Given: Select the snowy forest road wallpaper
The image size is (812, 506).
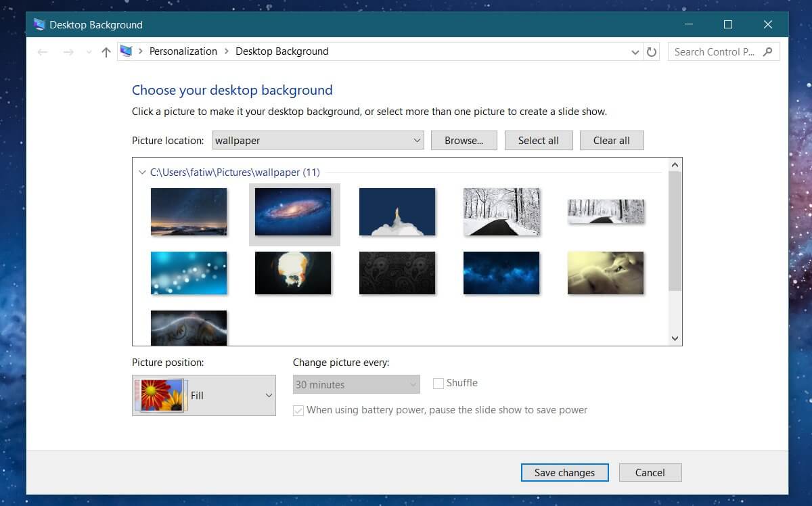Looking at the screenshot, I should pyautogui.click(x=501, y=212).
